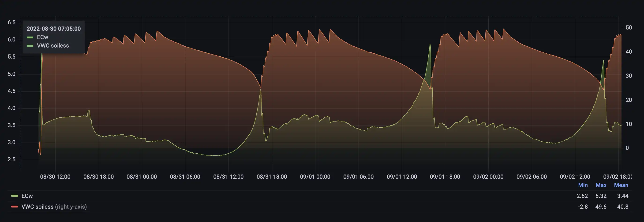Sort legend by the Max column header
The width and height of the screenshot is (644, 222).
coord(601,185)
